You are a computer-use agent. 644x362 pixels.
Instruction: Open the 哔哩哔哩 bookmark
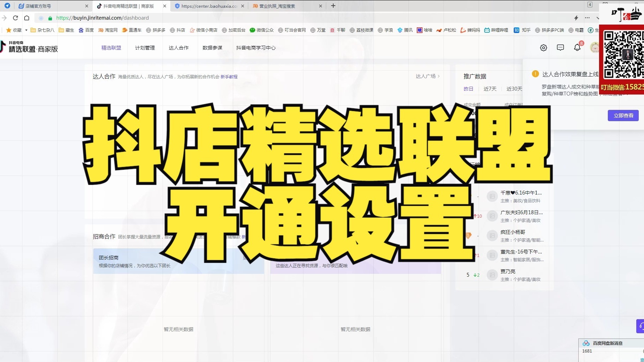[496, 30]
